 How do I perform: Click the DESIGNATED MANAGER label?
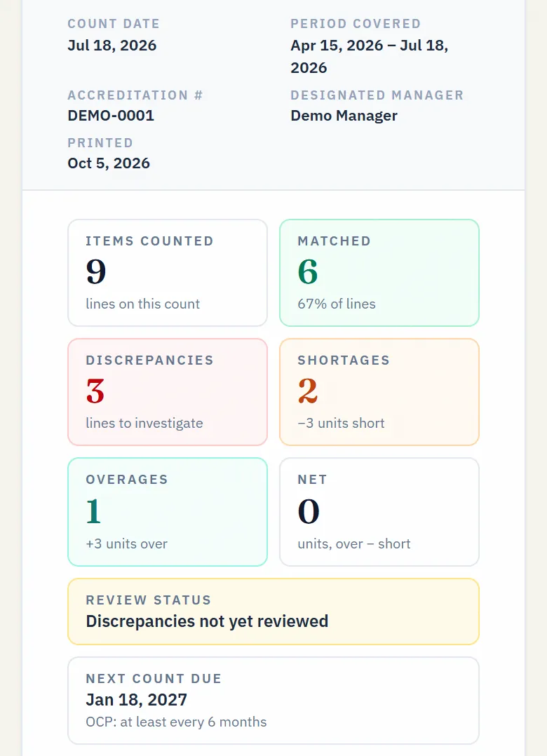[377, 95]
